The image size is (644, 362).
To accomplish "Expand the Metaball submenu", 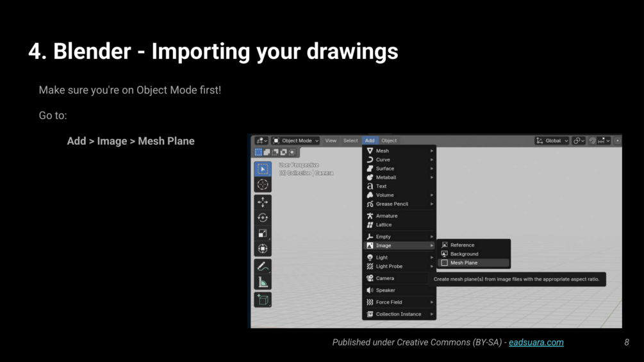I will point(399,177).
